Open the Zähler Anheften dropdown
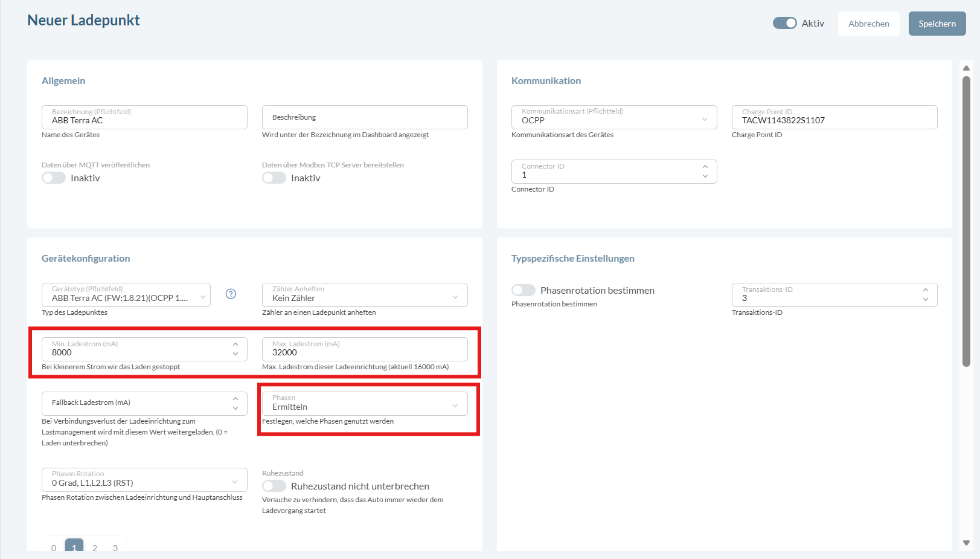This screenshot has height=559, width=980. 365,295
